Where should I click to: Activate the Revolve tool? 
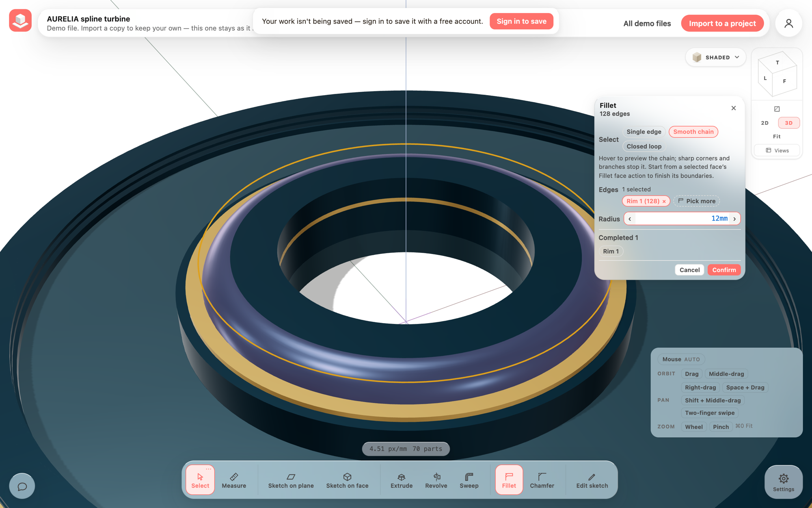point(436,480)
